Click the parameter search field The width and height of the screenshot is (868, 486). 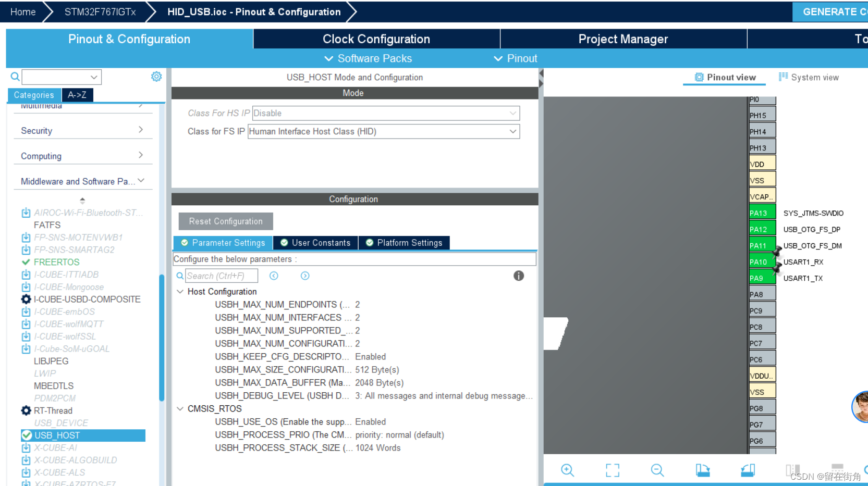[222, 276]
